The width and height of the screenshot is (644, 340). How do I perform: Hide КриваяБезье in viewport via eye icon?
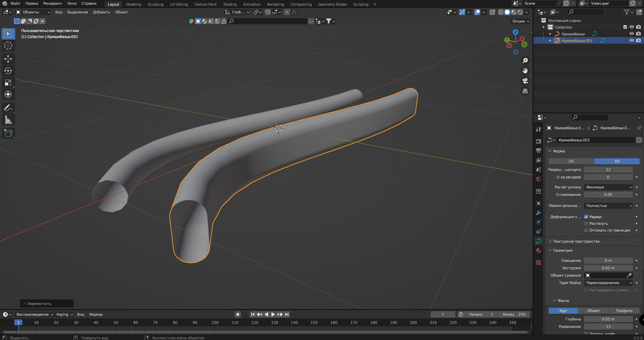pos(632,34)
